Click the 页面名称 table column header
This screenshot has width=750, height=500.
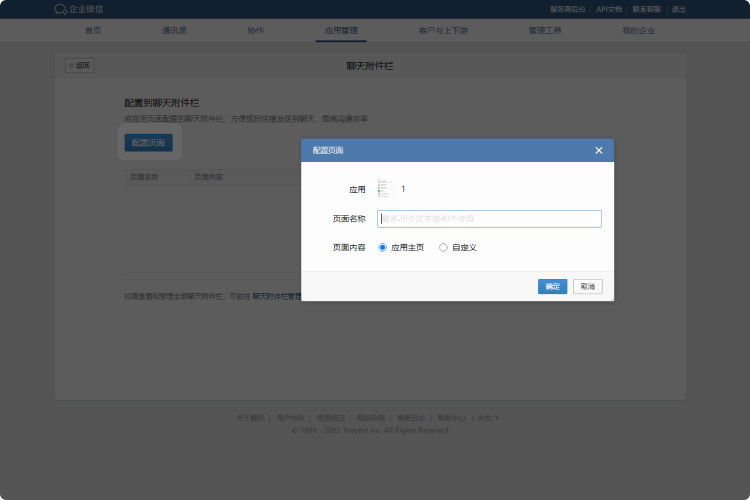click(144, 177)
